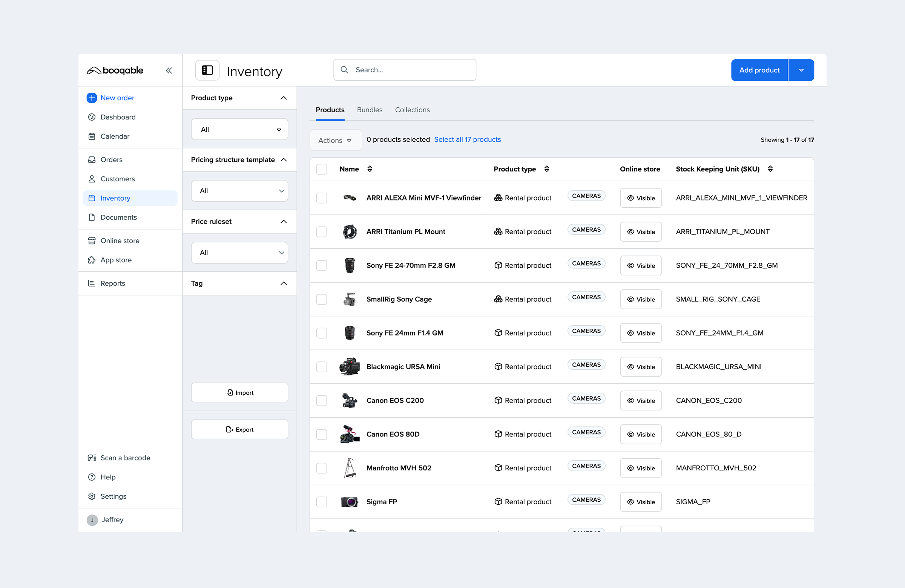Click the New order plus icon
Image resolution: width=905 pixels, height=588 pixels.
[x=92, y=98]
